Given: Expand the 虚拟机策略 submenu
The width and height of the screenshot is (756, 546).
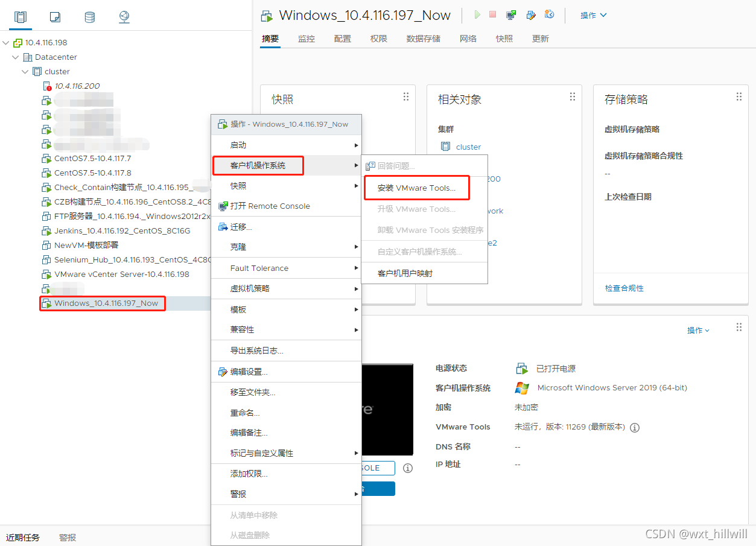Looking at the screenshot, I should 286,288.
